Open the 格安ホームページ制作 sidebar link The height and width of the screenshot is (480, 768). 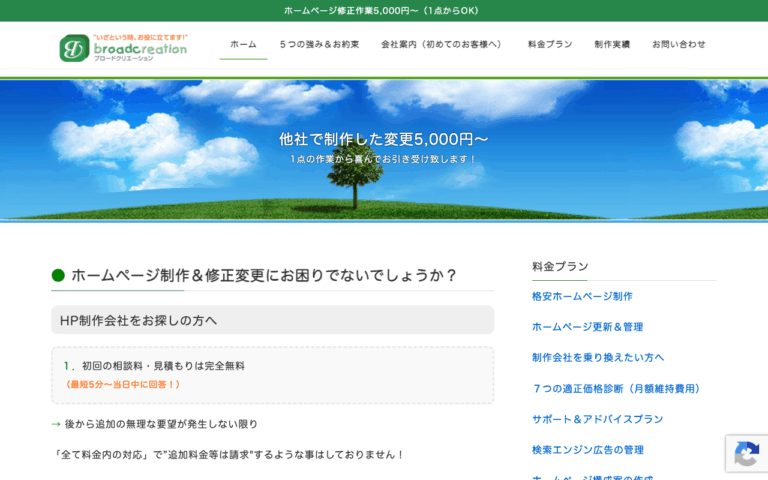[x=582, y=296]
